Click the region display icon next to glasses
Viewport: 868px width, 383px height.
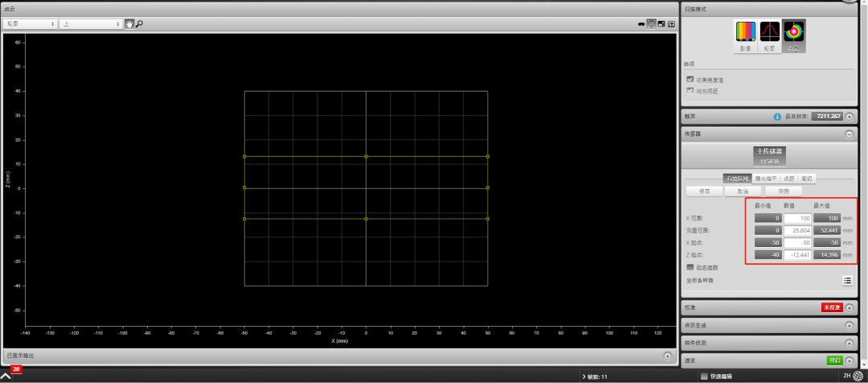652,24
